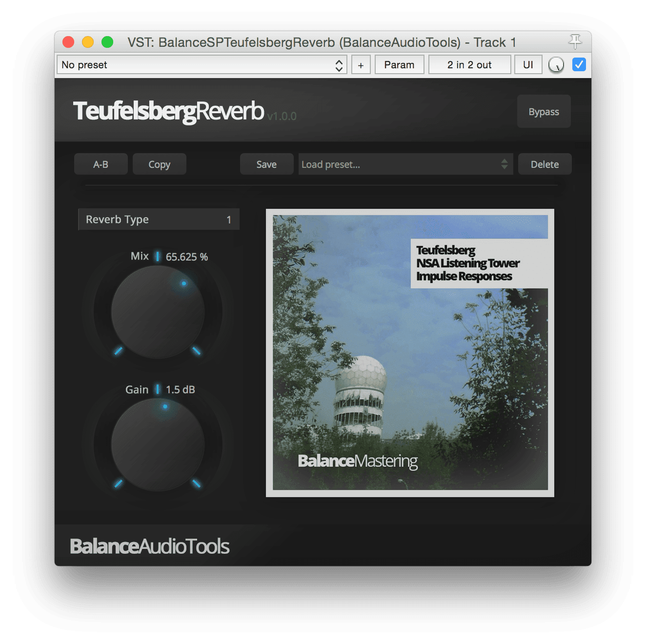The image size is (646, 644).
Task: Click the Mix label
Action: [140, 256]
